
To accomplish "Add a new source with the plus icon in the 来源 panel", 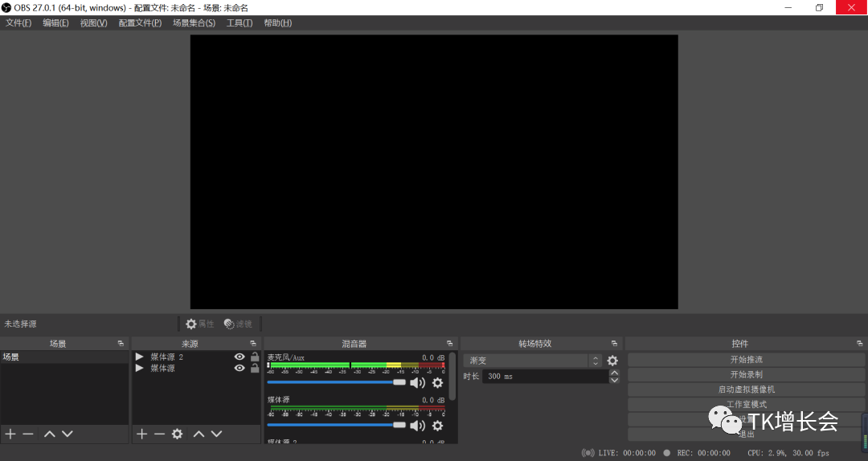I will coord(141,434).
